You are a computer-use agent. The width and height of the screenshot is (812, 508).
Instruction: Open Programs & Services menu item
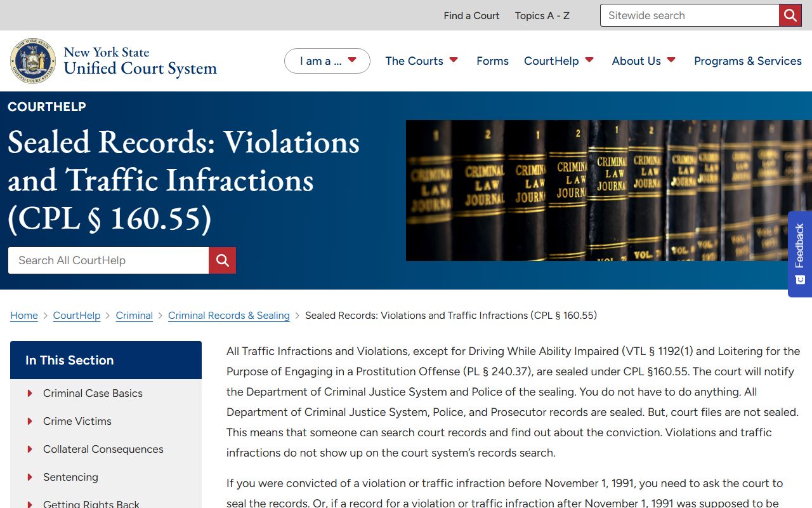point(748,61)
